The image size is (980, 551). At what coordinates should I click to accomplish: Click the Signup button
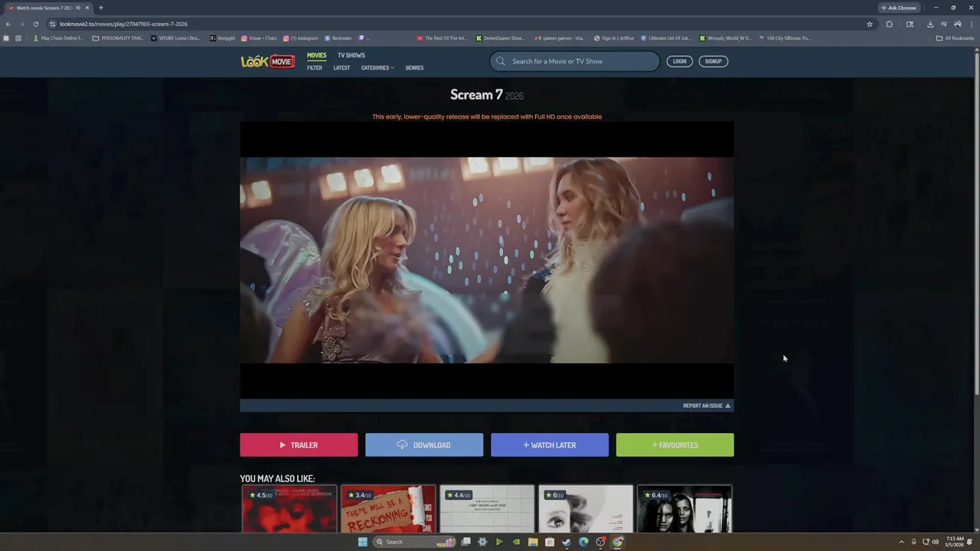point(714,61)
